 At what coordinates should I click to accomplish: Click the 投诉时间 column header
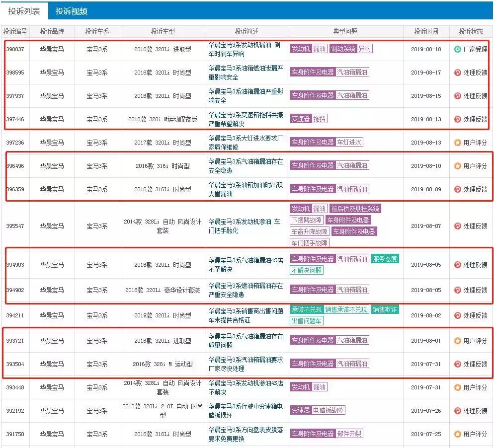click(x=425, y=31)
